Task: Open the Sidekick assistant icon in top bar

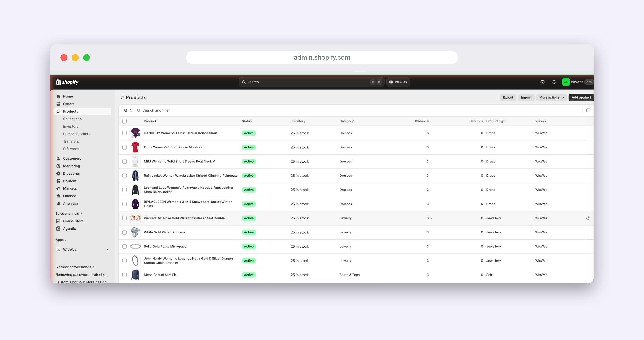Action: point(542,82)
